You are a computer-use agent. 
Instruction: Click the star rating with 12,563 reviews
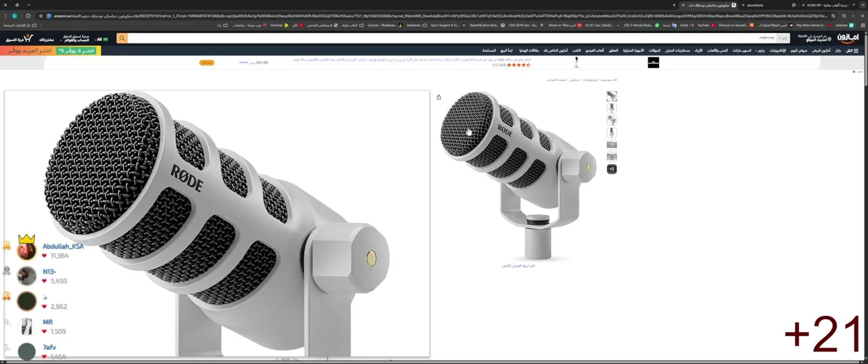click(x=512, y=65)
